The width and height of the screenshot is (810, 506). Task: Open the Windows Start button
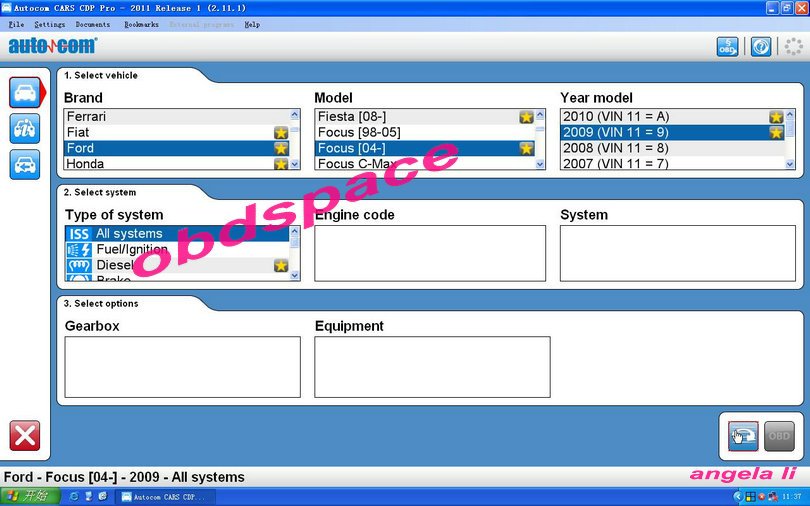point(30,497)
